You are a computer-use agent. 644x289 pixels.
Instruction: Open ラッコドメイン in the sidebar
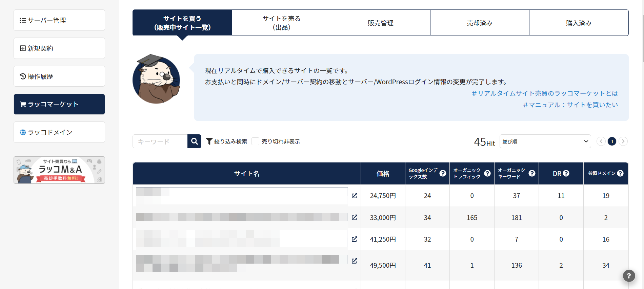(59, 132)
